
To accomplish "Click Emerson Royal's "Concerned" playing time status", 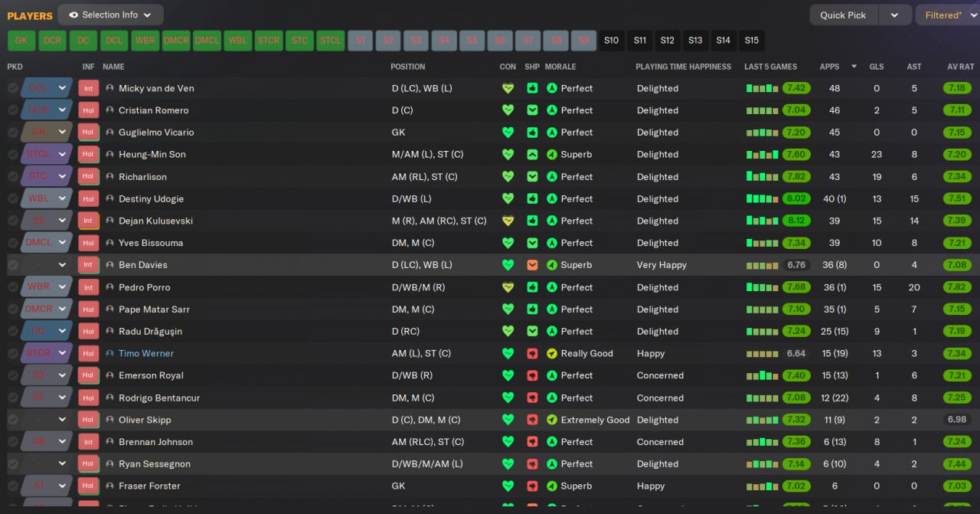I will click(x=660, y=375).
